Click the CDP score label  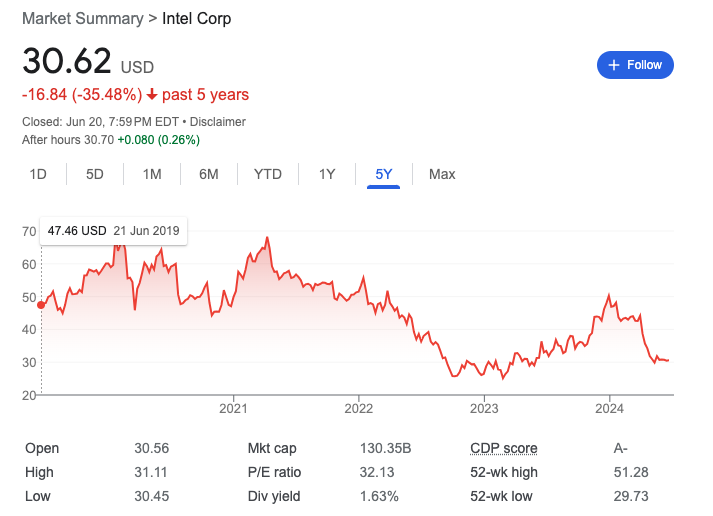pos(503,448)
